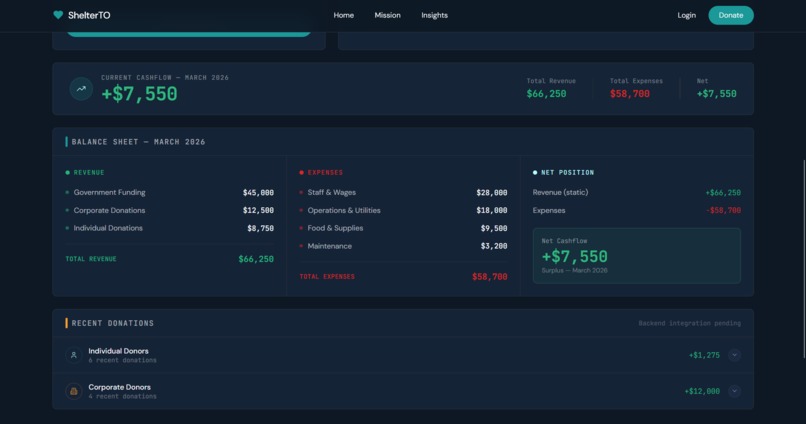Click the 4 recent donations subtitle
Image resolution: width=806 pixels, height=424 pixels.
(x=122, y=396)
